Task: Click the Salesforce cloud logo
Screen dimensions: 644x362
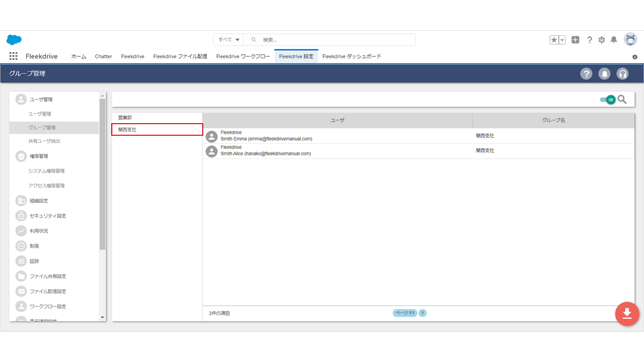Action: pyautogui.click(x=14, y=40)
